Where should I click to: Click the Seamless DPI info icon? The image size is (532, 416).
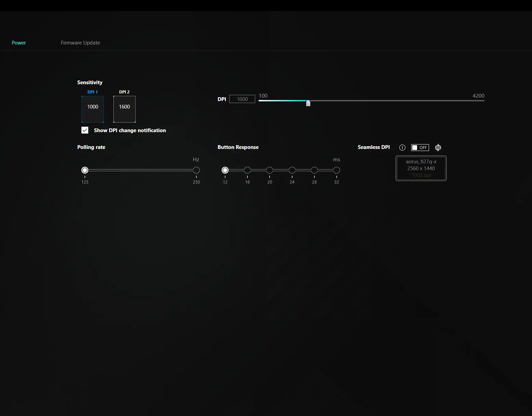tap(402, 148)
